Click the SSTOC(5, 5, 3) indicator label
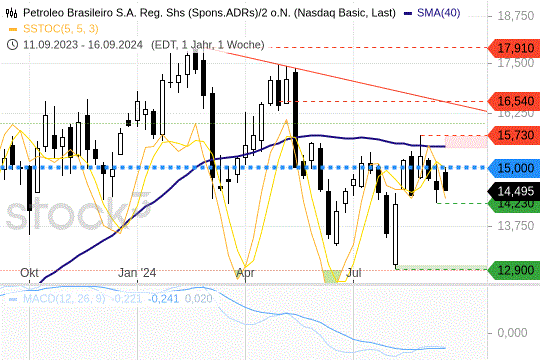Screen dimensions: 540x360 (x=61, y=29)
